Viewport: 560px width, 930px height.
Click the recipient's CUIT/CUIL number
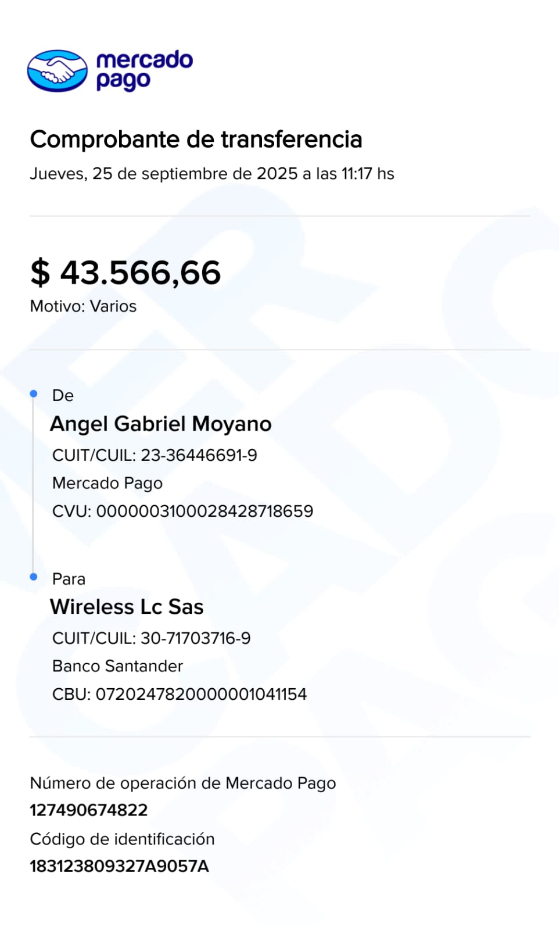(x=195, y=638)
